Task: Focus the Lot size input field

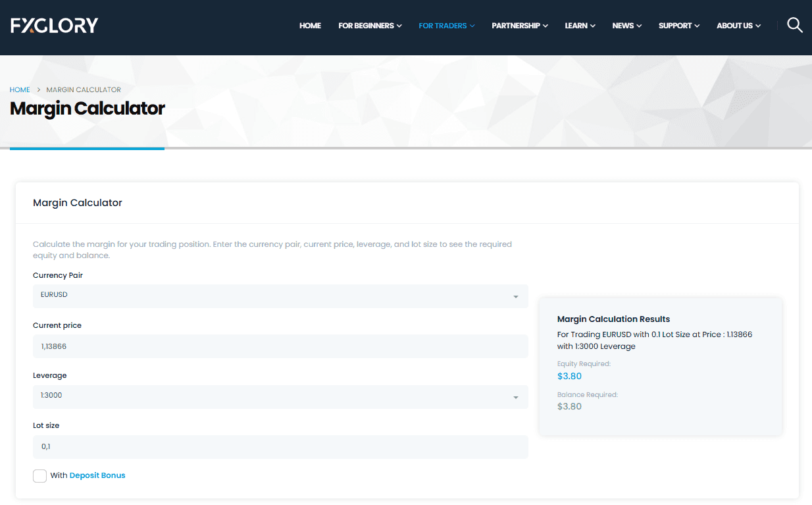Action: tap(280, 447)
